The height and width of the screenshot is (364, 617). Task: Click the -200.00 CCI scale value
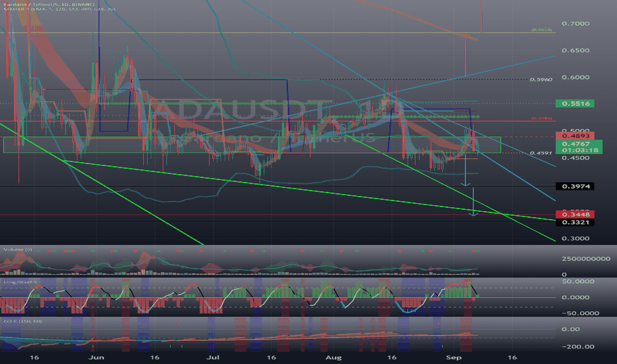[578, 347]
